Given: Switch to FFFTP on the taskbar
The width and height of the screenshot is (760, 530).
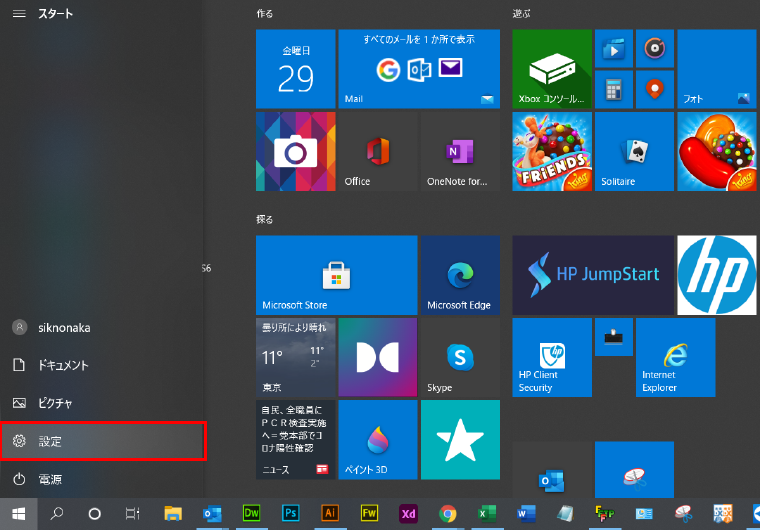Looking at the screenshot, I should 604,514.
